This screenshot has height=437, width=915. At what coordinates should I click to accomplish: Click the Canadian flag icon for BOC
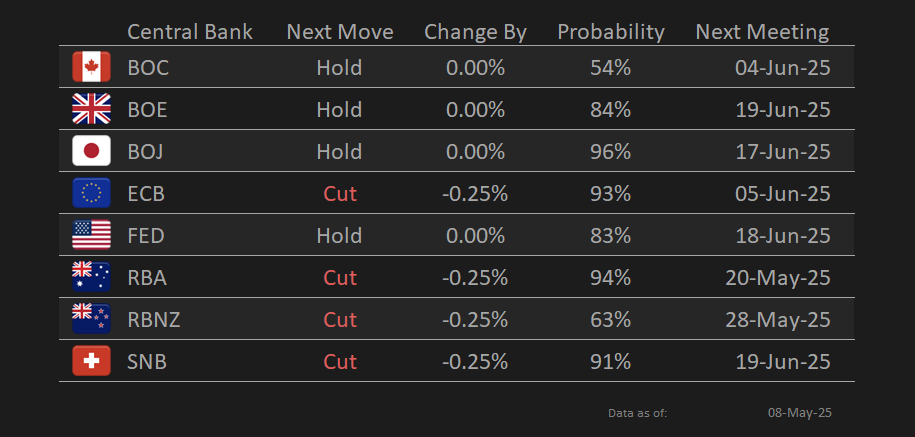pos(91,67)
